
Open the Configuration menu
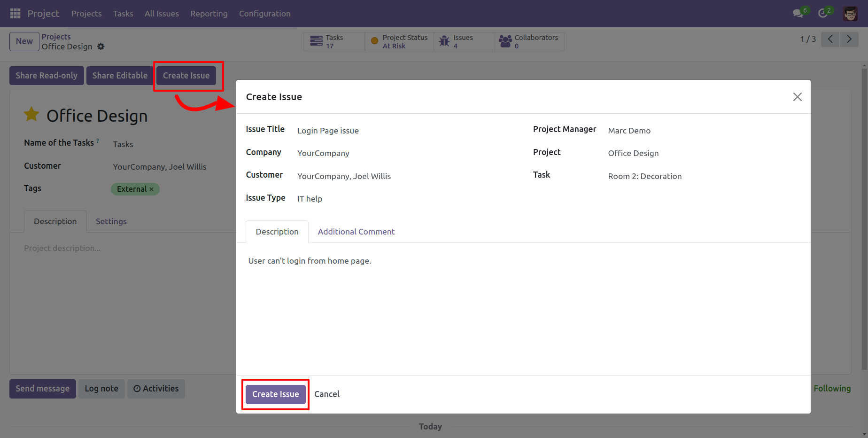[265, 14]
